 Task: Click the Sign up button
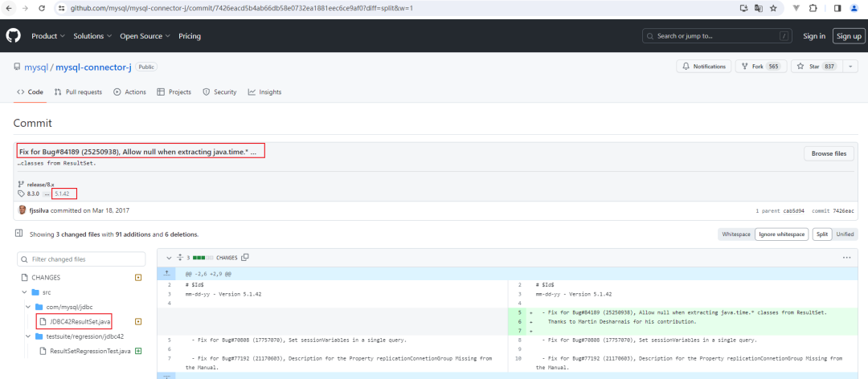(x=849, y=36)
